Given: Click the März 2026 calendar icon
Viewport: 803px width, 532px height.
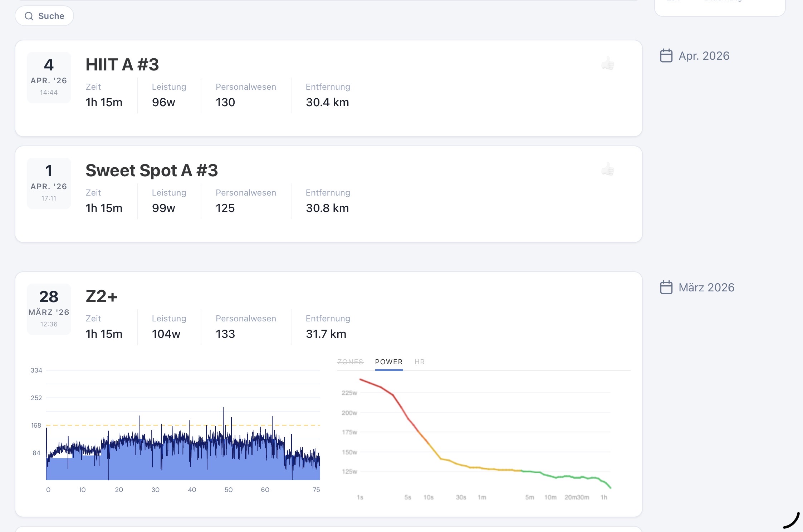Looking at the screenshot, I should pyautogui.click(x=666, y=287).
